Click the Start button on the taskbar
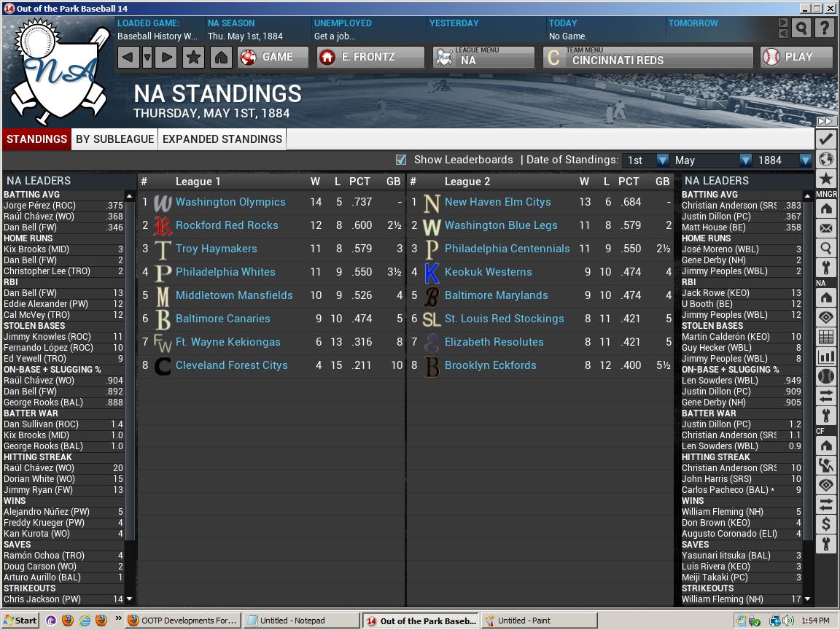The image size is (840, 630). point(20,621)
